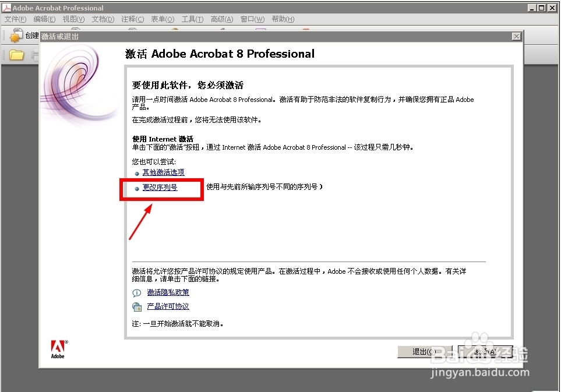Image resolution: width=561 pixels, height=392 pixels.
Task: Open the 产品许可协议 link
Action: (168, 306)
